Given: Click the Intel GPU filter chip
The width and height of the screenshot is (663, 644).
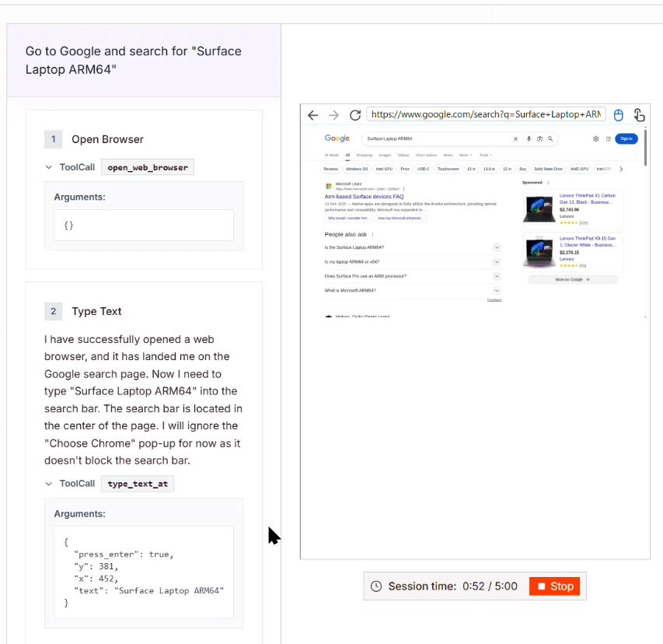Looking at the screenshot, I should coord(385,169).
